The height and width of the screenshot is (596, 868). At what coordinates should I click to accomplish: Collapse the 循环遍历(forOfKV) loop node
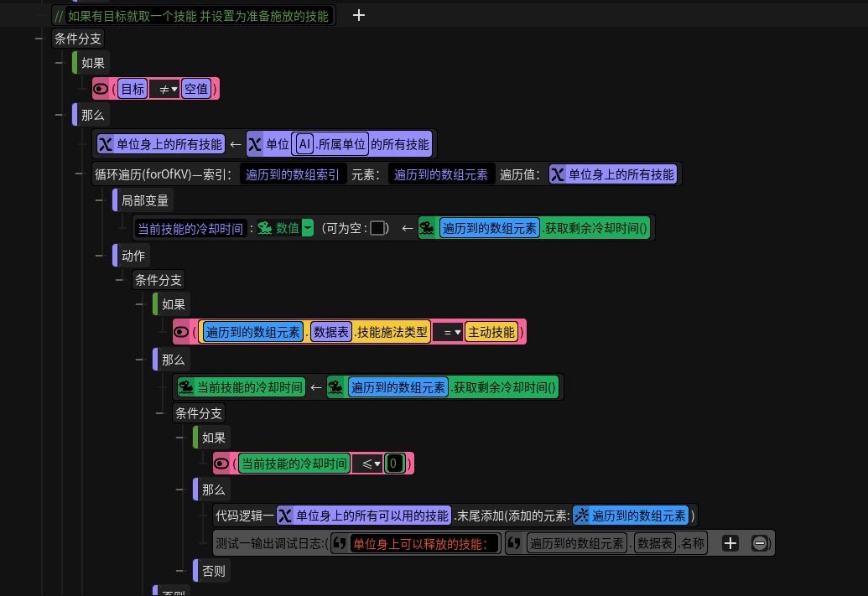click(79, 174)
